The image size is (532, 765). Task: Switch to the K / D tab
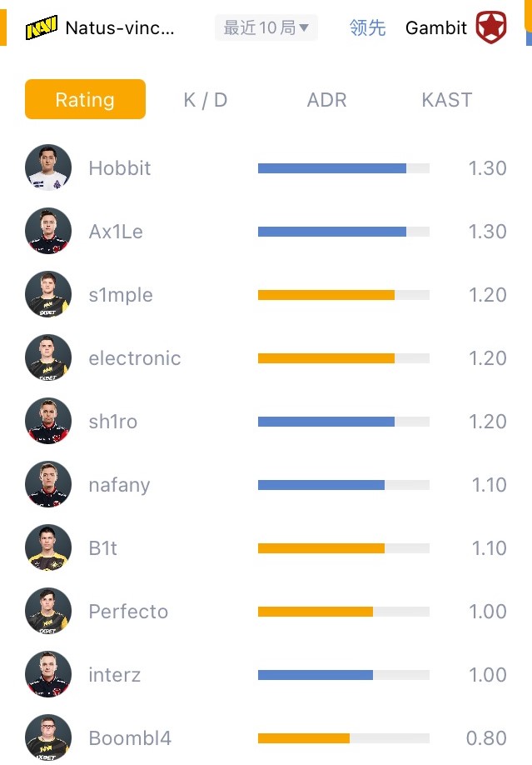pos(206,99)
